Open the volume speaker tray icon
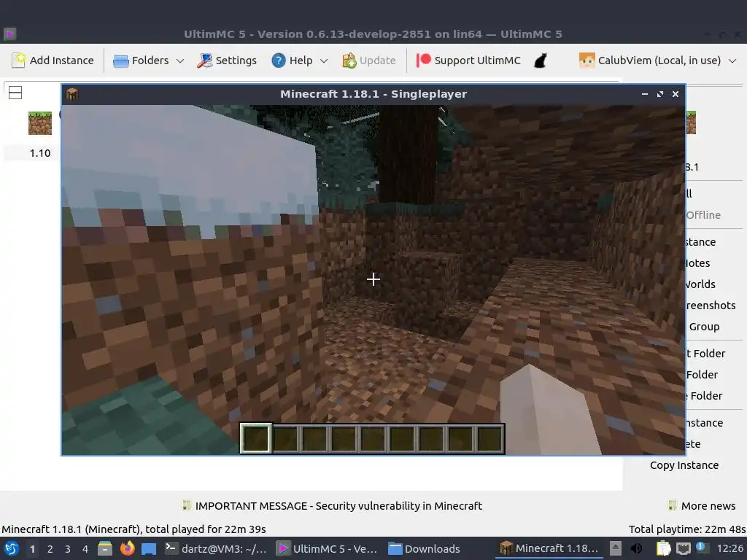The image size is (747, 560). (636, 548)
